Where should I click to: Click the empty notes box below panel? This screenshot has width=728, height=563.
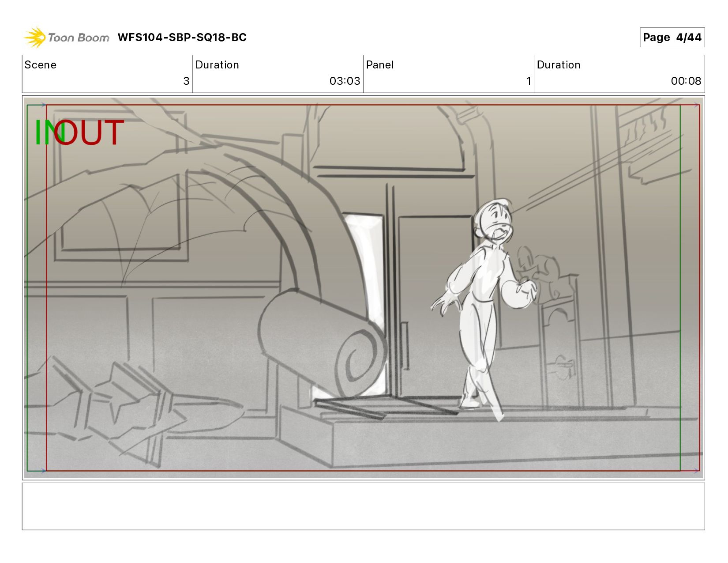point(363,506)
